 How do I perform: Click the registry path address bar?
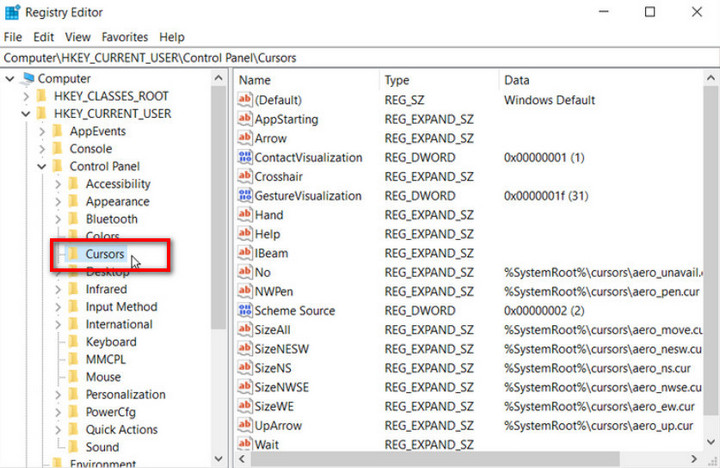pyautogui.click(x=360, y=58)
